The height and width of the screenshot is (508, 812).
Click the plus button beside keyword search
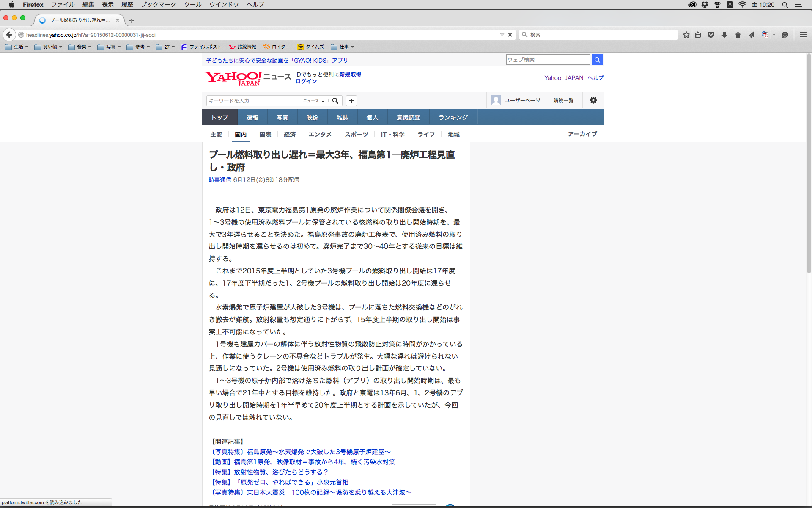[x=351, y=101]
